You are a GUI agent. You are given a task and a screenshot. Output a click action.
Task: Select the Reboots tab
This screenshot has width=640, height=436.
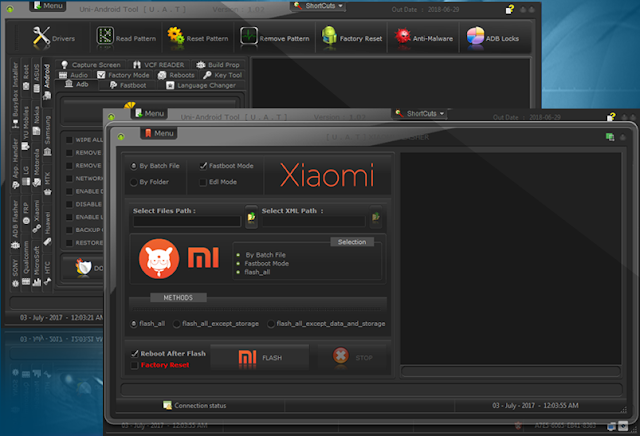[176, 75]
